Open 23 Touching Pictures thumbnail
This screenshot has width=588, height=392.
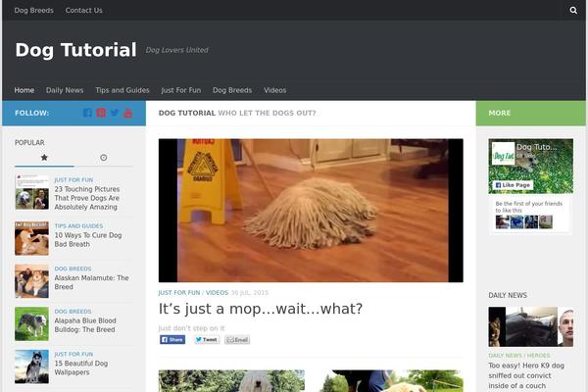pyautogui.click(x=32, y=192)
